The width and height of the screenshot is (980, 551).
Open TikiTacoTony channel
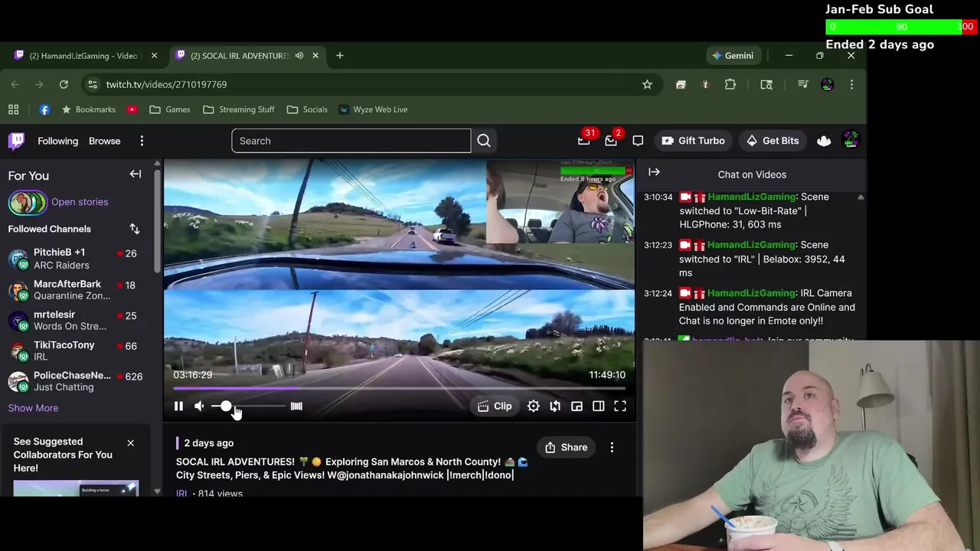(77, 350)
